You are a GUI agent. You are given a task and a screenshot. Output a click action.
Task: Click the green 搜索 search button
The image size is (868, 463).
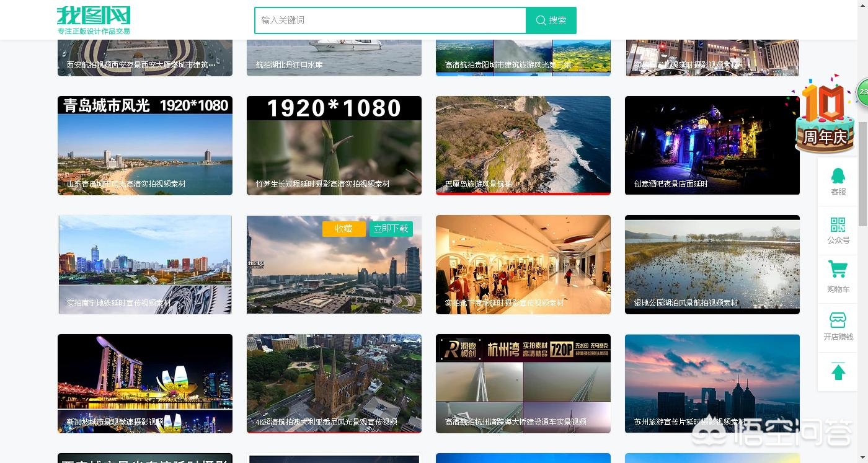click(551, 20)
